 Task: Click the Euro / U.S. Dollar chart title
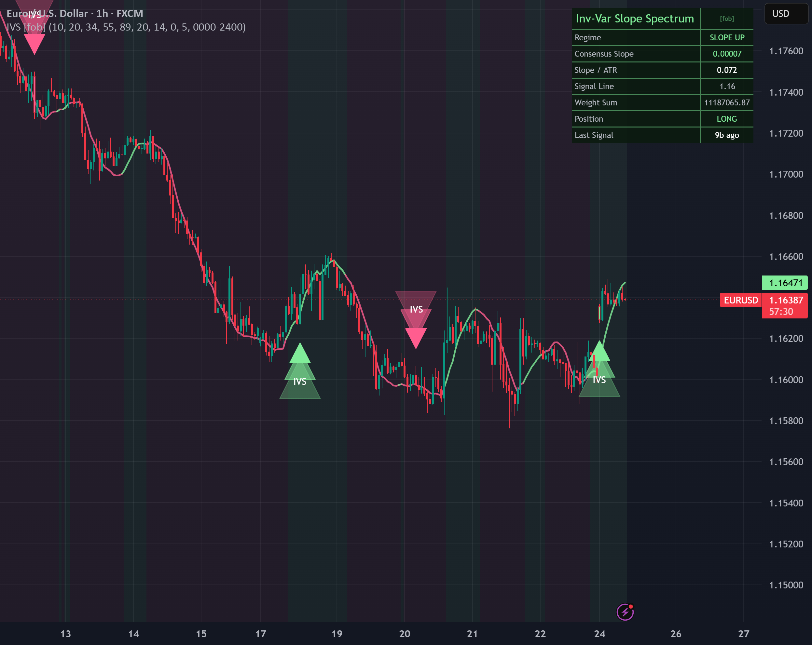(75, 14)
